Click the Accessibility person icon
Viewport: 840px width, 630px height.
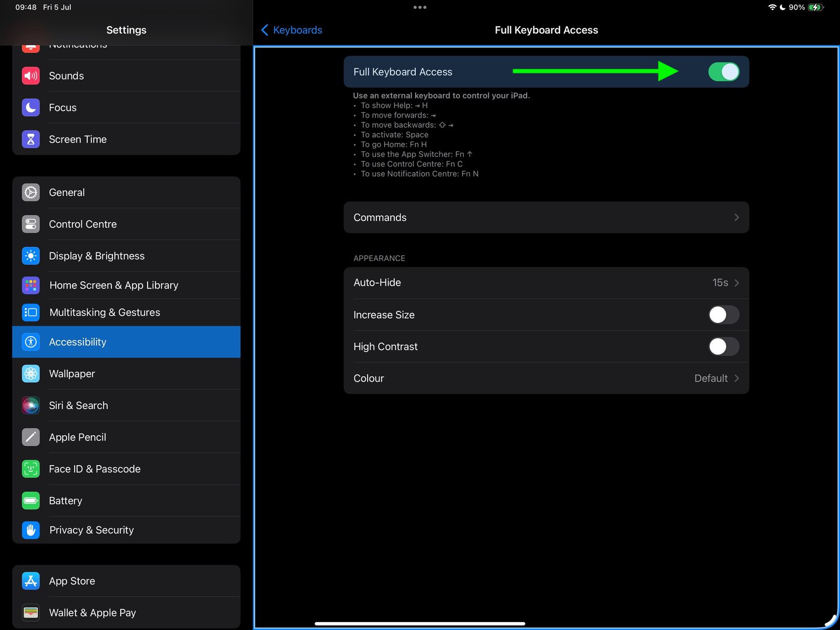tap(30, 342)
